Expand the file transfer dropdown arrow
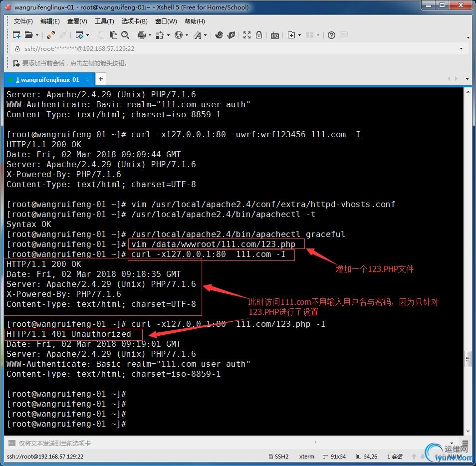476x466 pixels. coord(168,35)
